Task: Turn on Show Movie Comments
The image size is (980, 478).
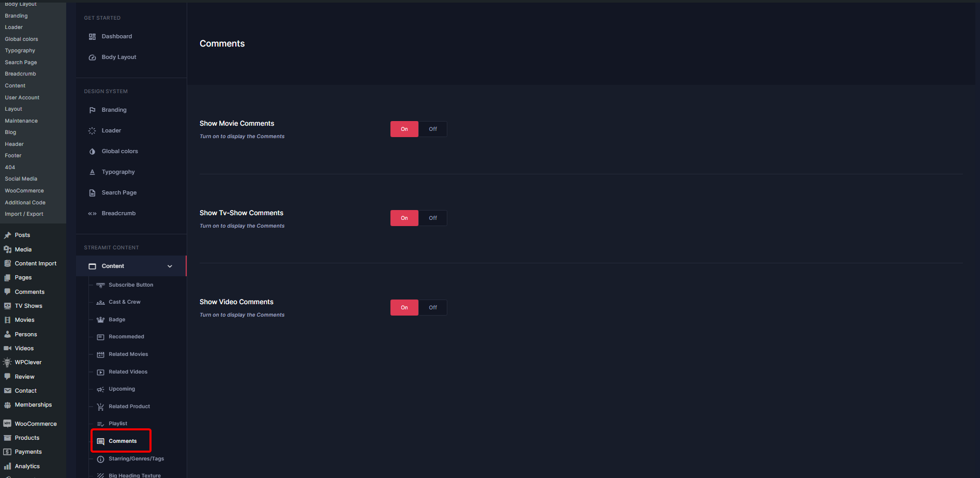Action: [x=404, y=129]
